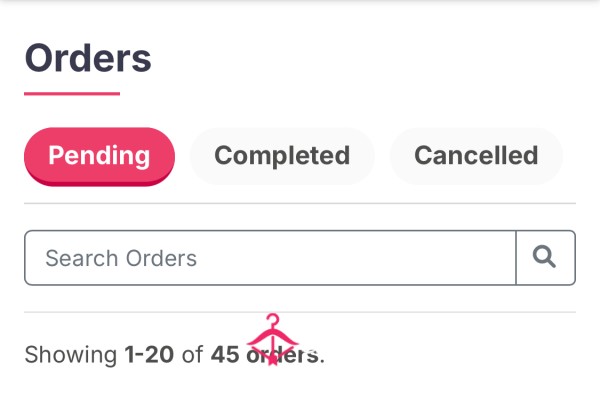Click the bold '1-20' range text
Viewport: 600px width, 394px height.
[x=149, y=355]
